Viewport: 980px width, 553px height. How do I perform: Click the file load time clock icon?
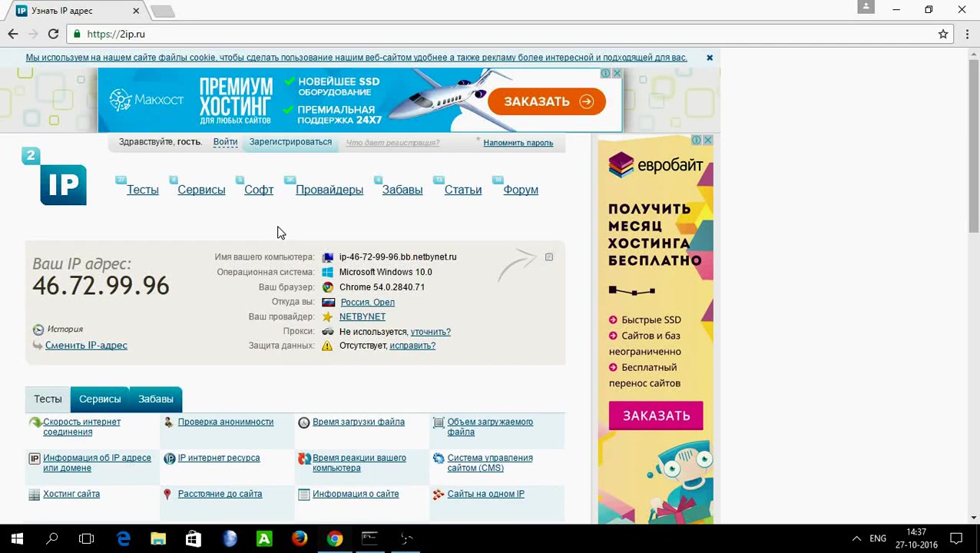[304, 422]
